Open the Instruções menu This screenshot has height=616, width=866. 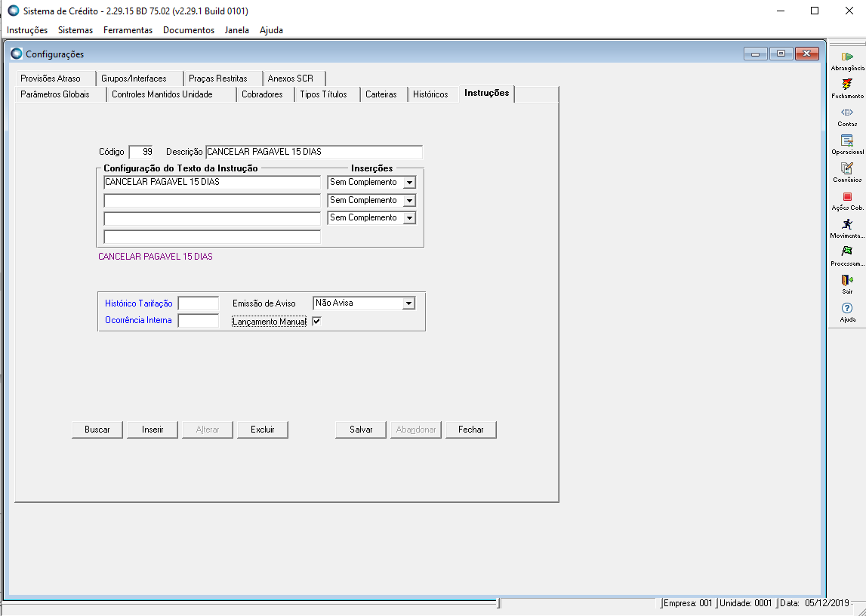(27, 29)
